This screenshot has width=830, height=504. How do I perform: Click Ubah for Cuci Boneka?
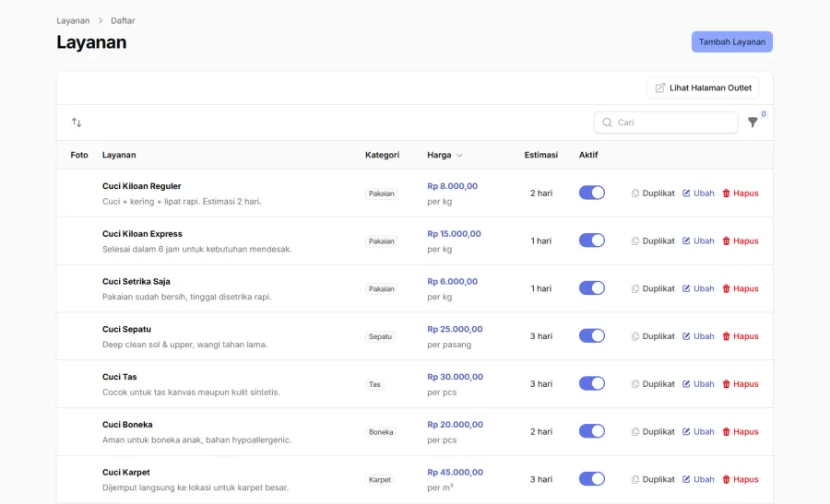click(698, 431)
